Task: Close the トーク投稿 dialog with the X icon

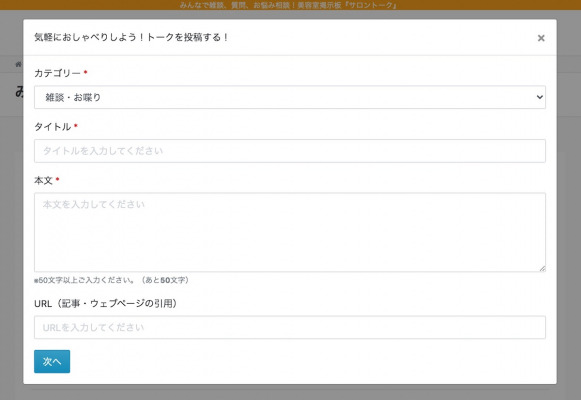Action: [x=541, y=38]
